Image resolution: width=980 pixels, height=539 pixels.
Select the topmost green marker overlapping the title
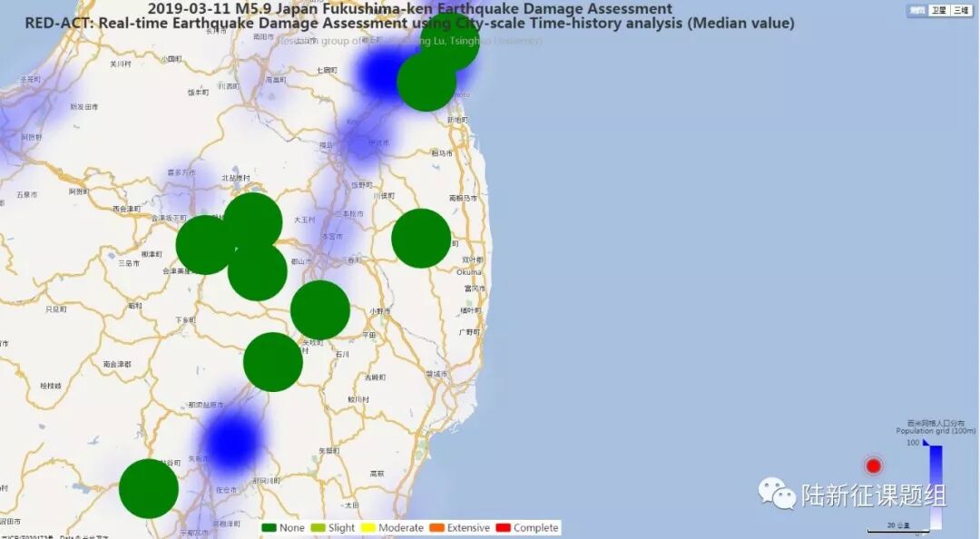[x=451, y=41]
